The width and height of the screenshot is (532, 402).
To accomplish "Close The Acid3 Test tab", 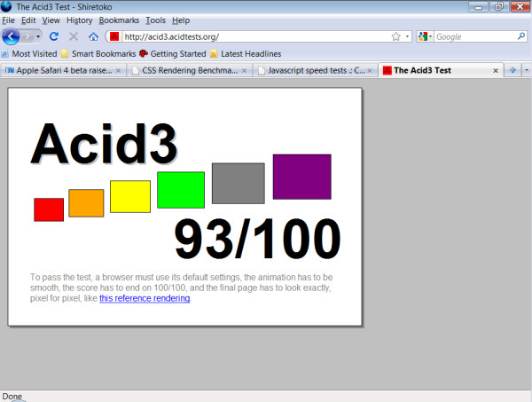I will click(496, 71).
